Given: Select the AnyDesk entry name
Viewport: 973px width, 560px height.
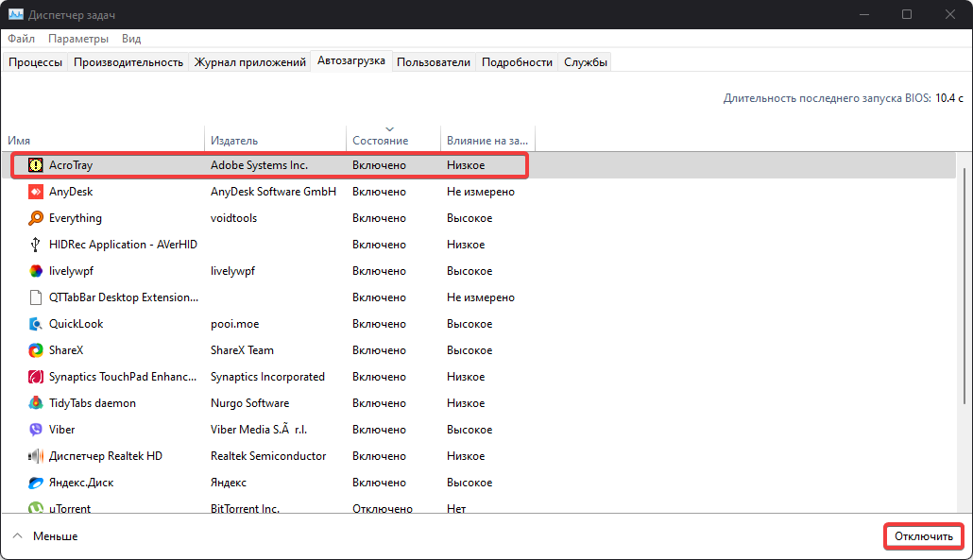Looking at the screenshot, I should point(71,192).
